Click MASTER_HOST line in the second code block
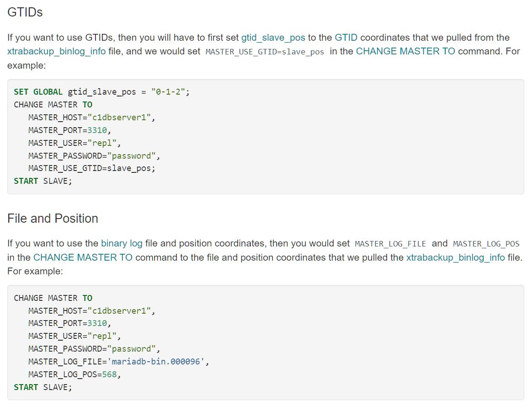This screenshot has width=532, height=412. (91, 311)
